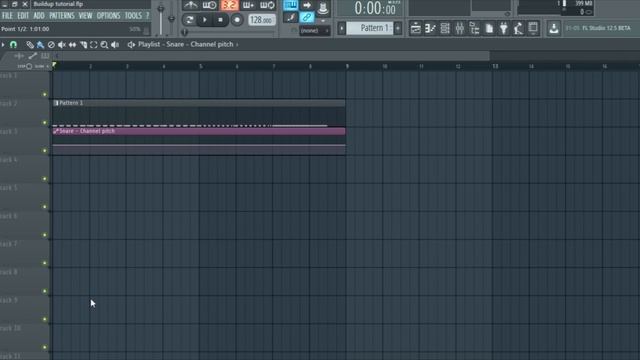Toggle wait for input before recording
This screenshot has height=360, width=640.
pos(209,5)
